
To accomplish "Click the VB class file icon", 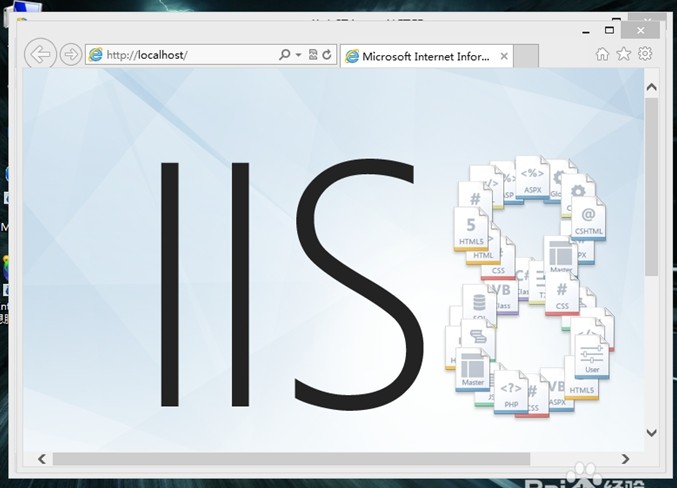I will (503, 296).
